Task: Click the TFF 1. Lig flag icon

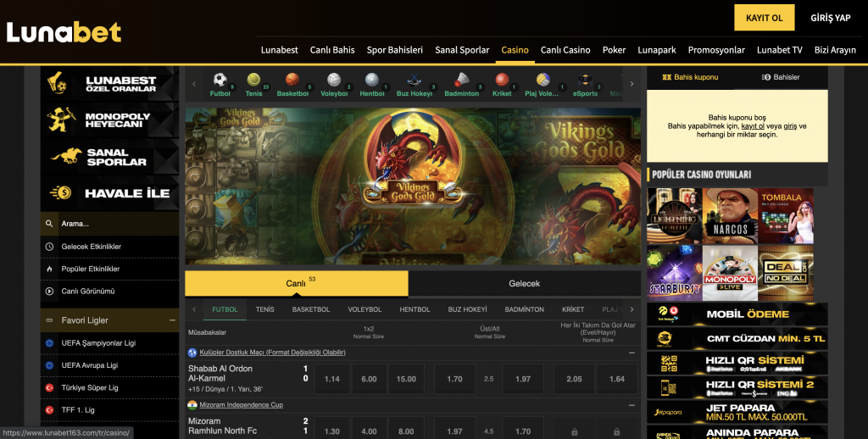Action: [49, 410]
